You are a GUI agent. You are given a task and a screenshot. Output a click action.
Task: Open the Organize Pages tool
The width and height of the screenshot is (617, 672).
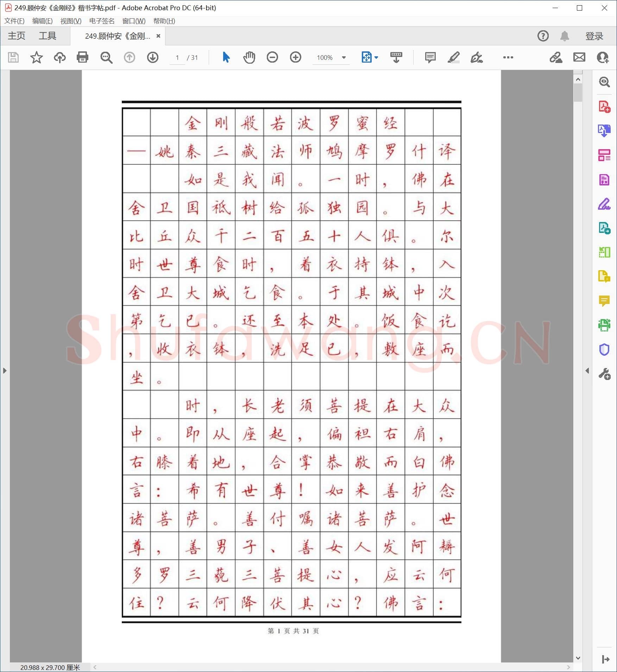[x=604, y=156]
